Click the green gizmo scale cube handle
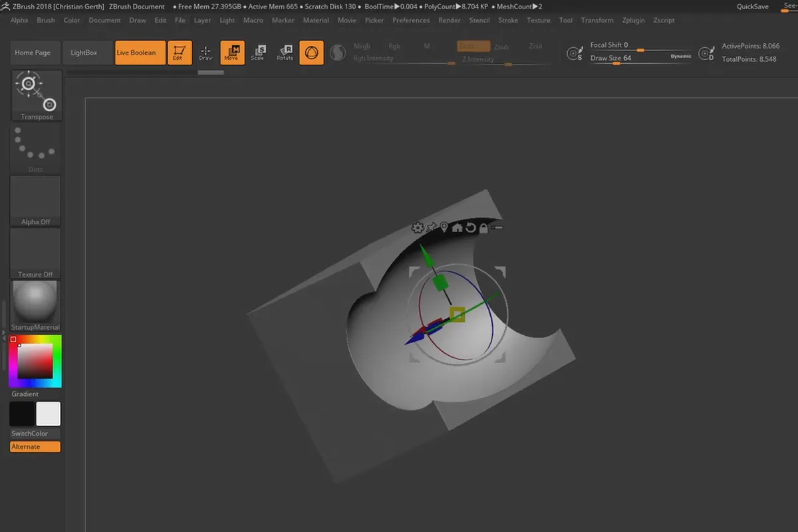798x532 pixels. coord(440,283)
